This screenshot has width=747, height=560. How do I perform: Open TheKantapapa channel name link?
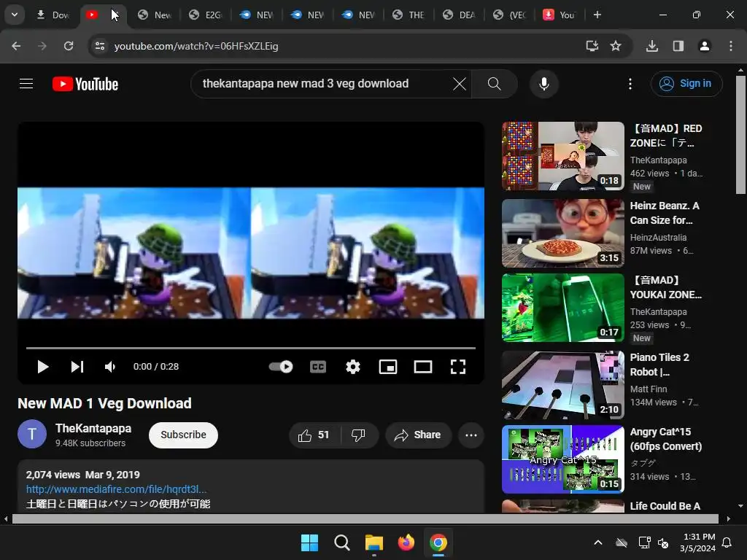[x=93, y=428]
